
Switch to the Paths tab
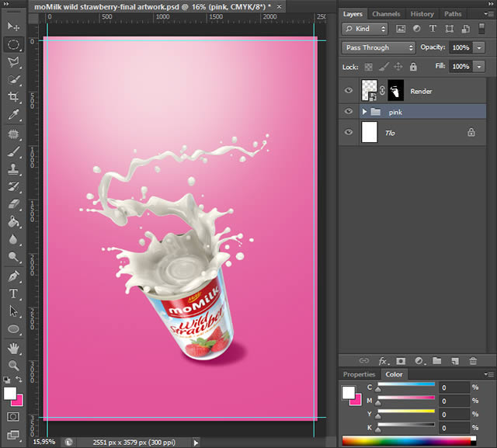(x=453, y=14)
